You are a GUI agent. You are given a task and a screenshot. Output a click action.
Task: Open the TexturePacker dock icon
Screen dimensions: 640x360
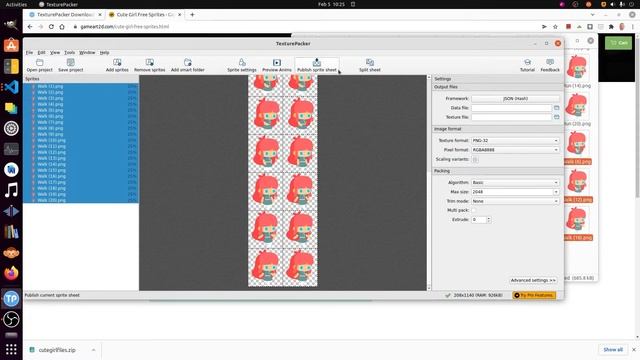point(11,299)
